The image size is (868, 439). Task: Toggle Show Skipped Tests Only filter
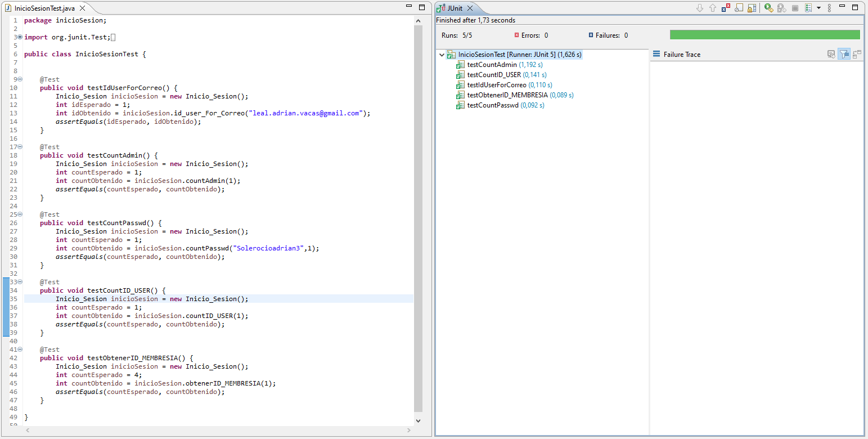pyautogui.click(x=739, y=8)
